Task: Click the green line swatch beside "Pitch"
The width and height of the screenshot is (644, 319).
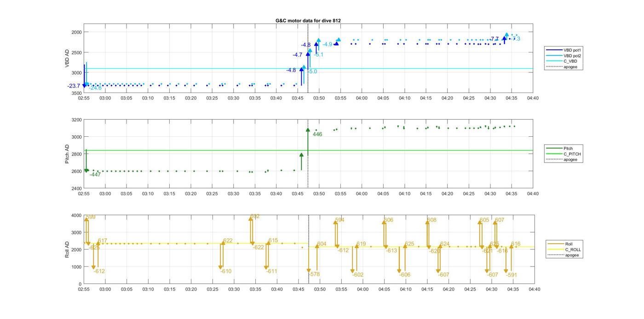Action: (x=554, y=148)
